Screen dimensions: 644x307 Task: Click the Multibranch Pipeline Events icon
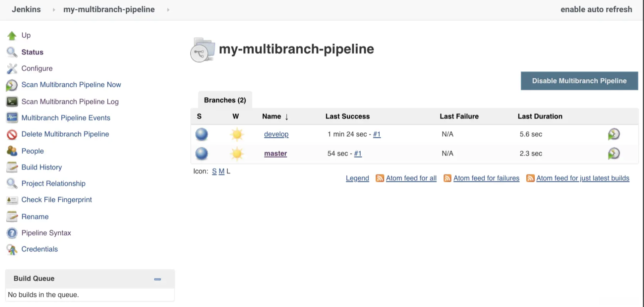click(12, 118)
